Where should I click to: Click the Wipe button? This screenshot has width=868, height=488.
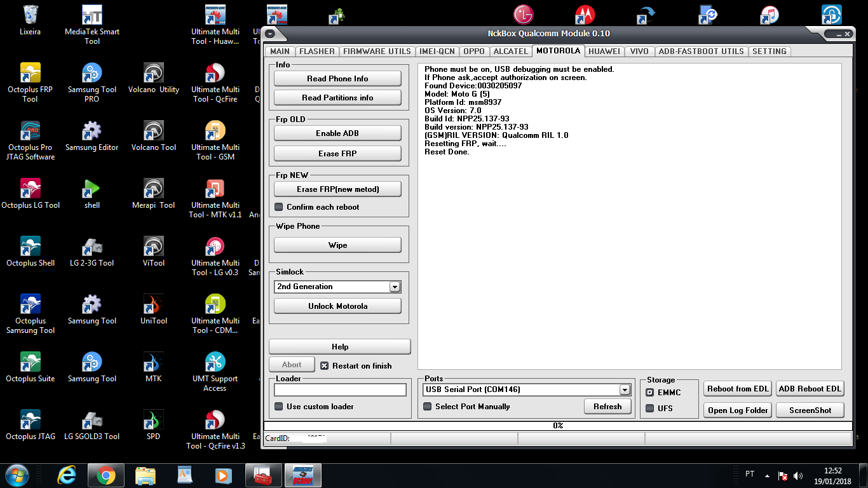pyautogui.click(x=337, y=245)
